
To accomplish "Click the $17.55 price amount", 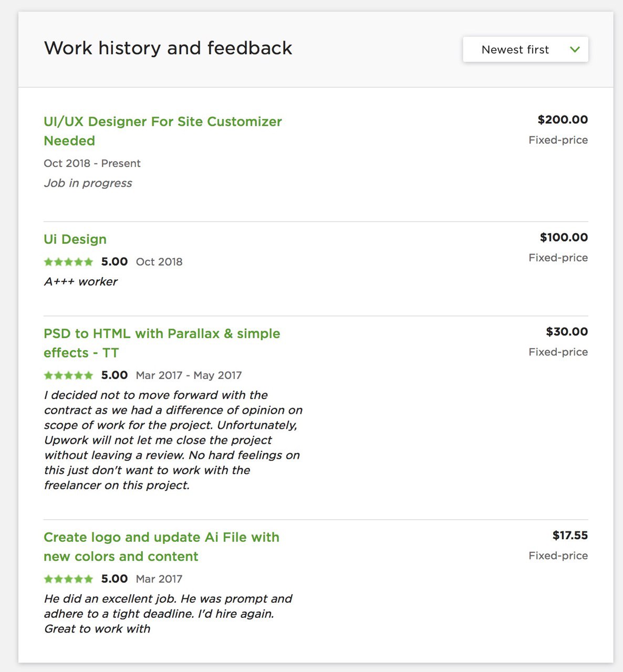I will (x=570, y=535).
